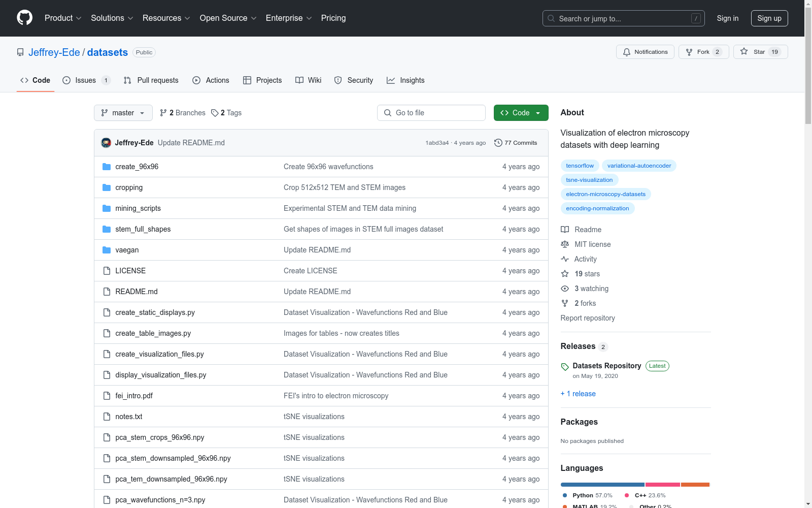Click the GitHub logo icon
The image size is (812, 508).
(24, 18)
